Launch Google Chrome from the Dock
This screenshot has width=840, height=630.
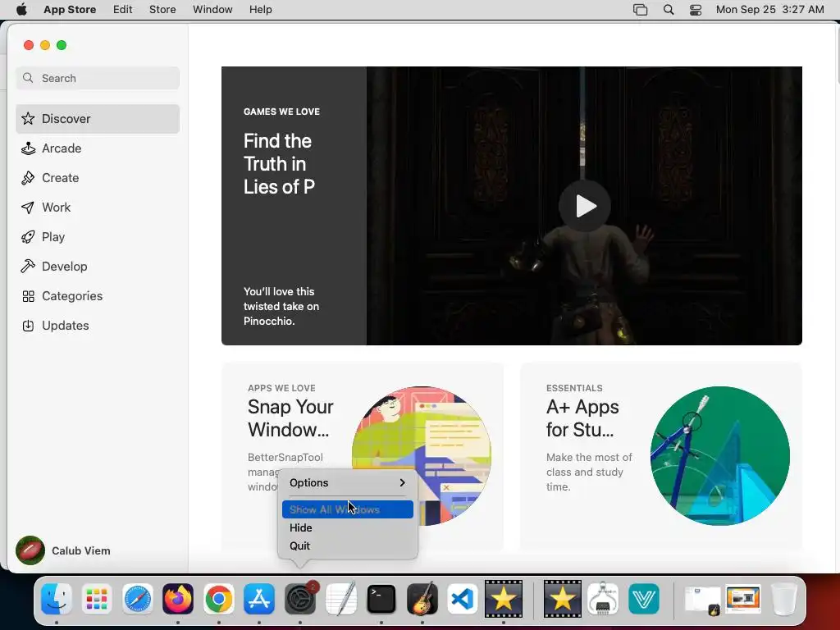(218, 598)
